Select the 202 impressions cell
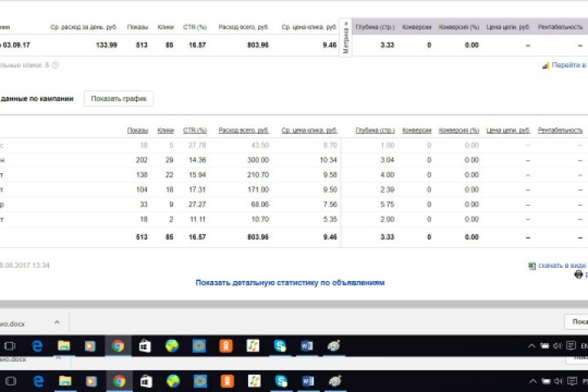Viewport: 588px width, 392px height. (141, 160)
